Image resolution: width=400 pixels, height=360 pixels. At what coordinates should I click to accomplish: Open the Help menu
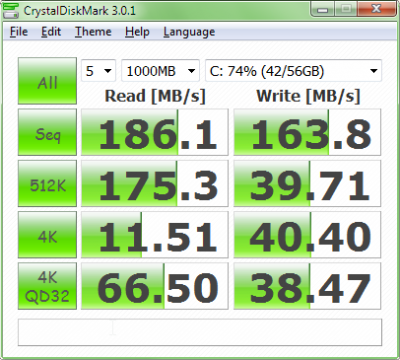coord(137,32)
